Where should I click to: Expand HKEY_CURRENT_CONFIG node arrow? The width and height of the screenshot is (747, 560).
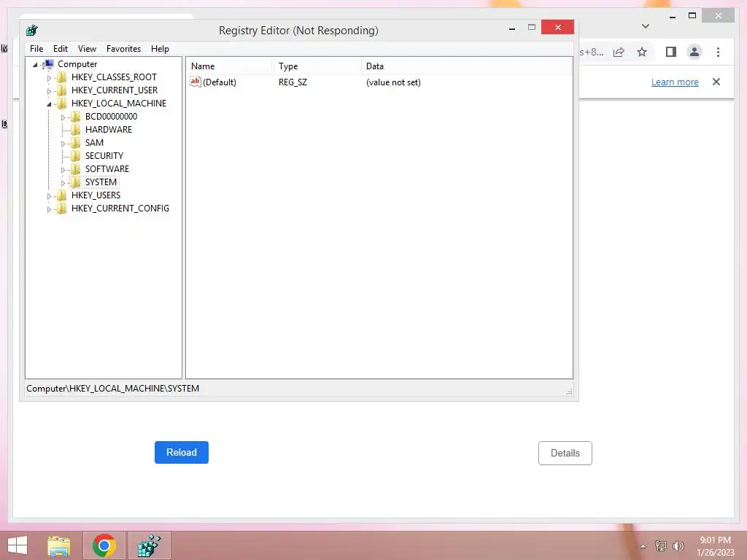tap(49, 209)
